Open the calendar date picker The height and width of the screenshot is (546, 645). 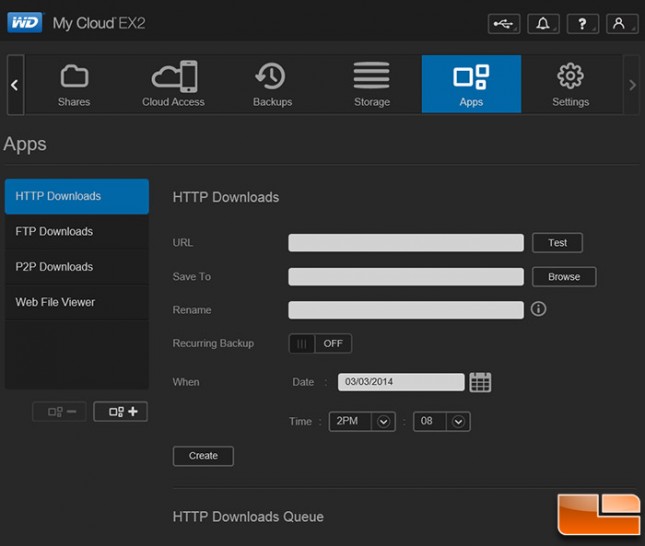pos(480,382)
